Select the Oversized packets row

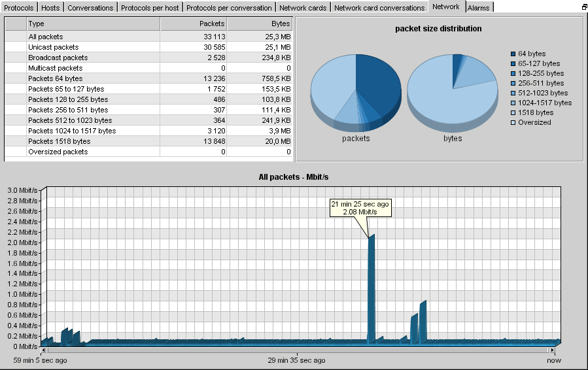(x=148, y=152)
